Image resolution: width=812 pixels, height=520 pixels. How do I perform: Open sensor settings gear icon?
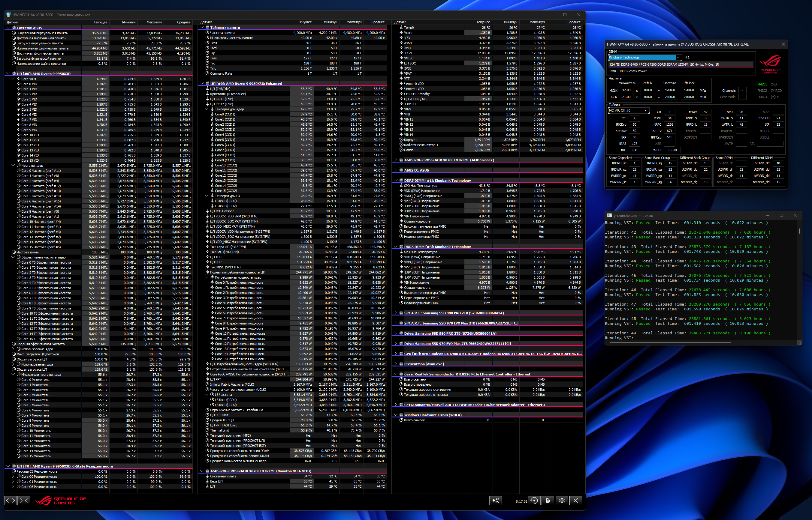coord(562,501)
